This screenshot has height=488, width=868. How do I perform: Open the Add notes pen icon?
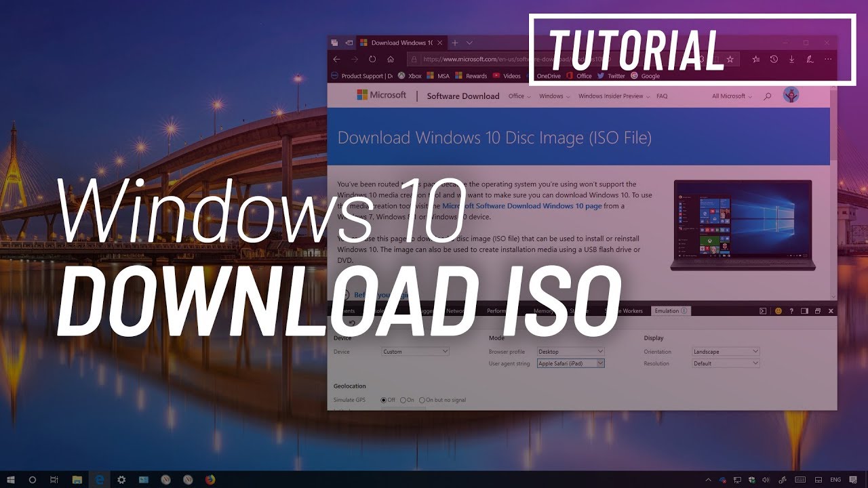click(809, 59)
